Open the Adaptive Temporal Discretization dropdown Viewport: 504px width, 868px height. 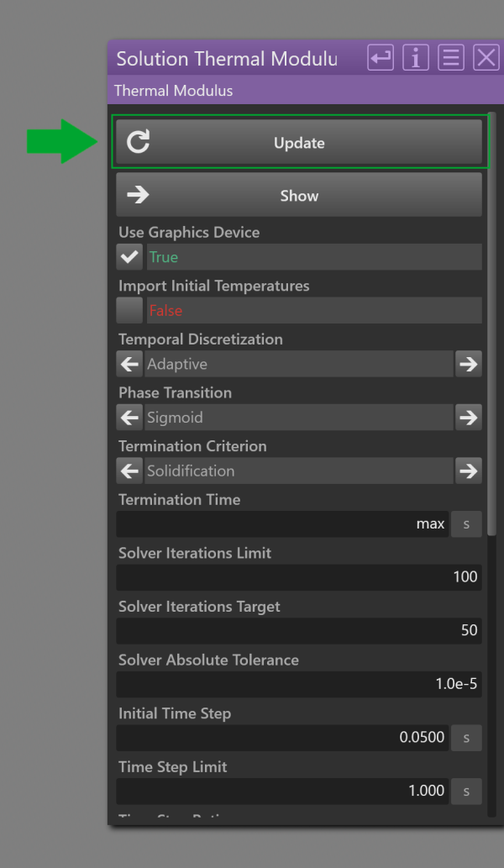pyautogui.click(x=299, y=364)
